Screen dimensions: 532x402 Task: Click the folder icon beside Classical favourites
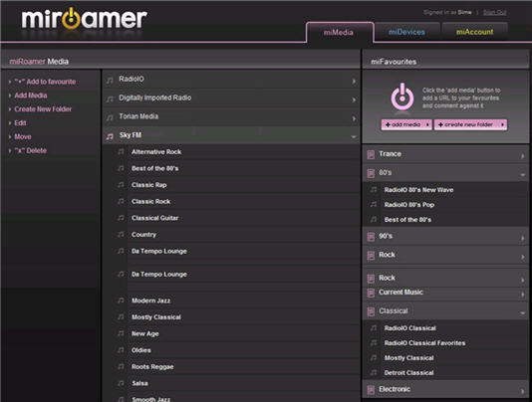371,311
